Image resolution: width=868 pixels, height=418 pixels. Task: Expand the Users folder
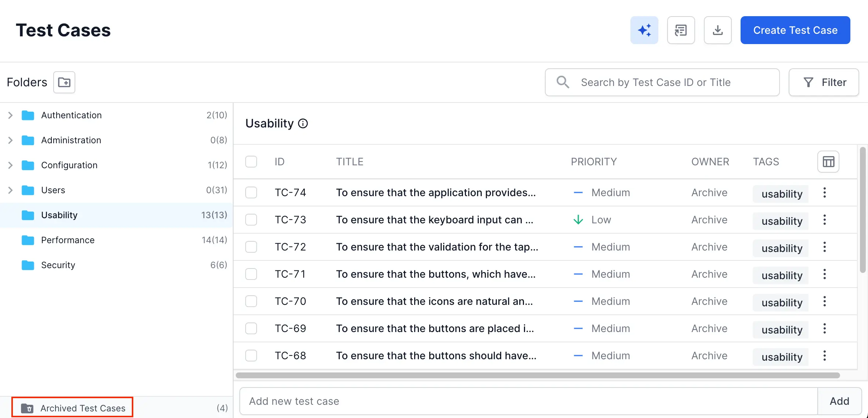pos(10,190)
